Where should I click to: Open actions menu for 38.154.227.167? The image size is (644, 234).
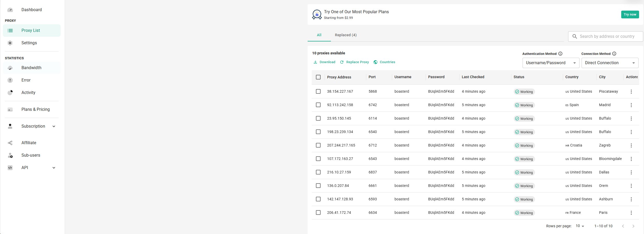tap(631, 92)
